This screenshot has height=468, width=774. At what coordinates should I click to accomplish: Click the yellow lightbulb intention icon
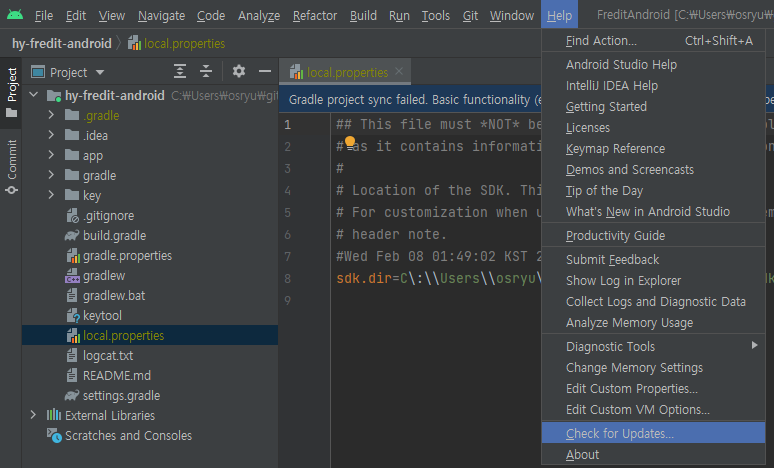click(350, 141)
